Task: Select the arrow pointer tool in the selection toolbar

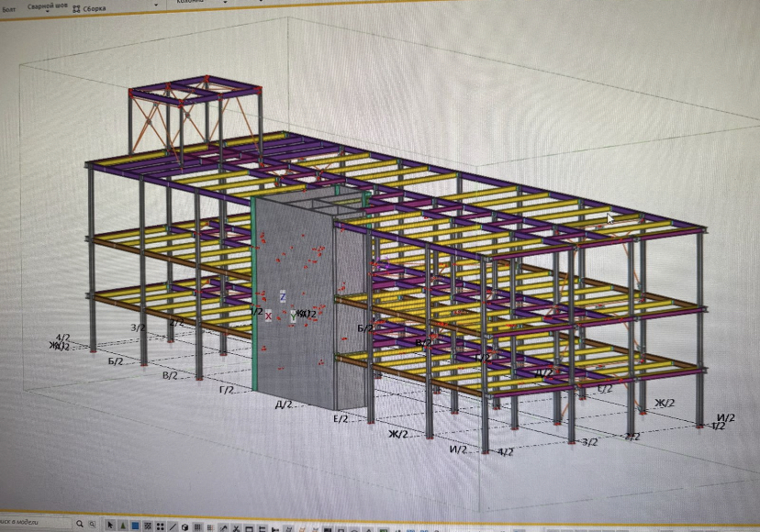Action: click(110, 526)
